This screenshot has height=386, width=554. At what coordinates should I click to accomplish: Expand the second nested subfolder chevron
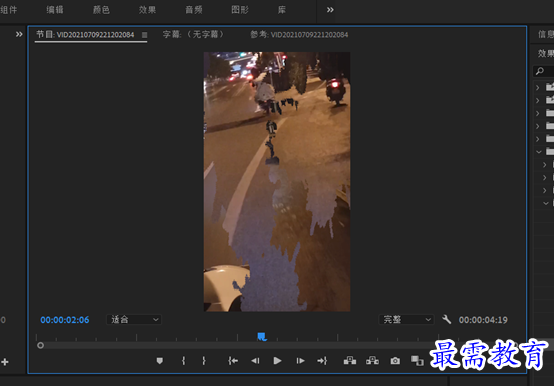click(x=545, y=177)
